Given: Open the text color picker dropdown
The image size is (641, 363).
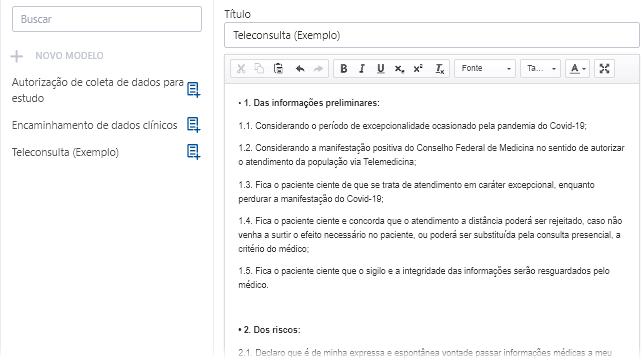Looking at the screenshot, I should coord(577,68).
